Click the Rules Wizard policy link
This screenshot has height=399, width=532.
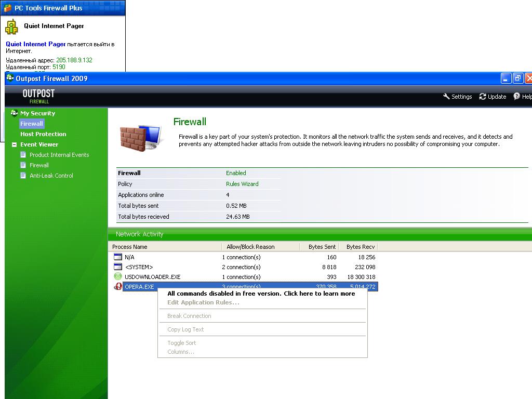tap(242, 184)
